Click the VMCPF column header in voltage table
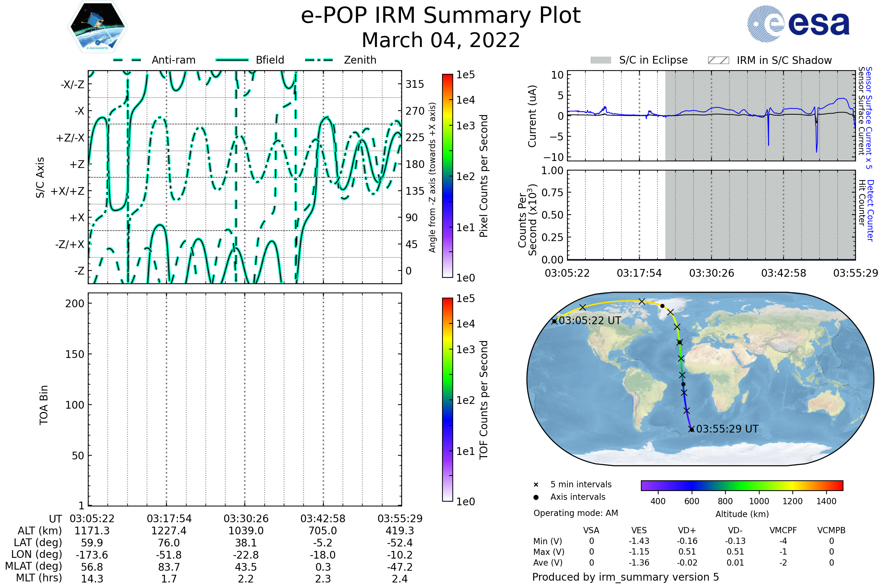The image size is (882, 588). (x=783, y=530)
